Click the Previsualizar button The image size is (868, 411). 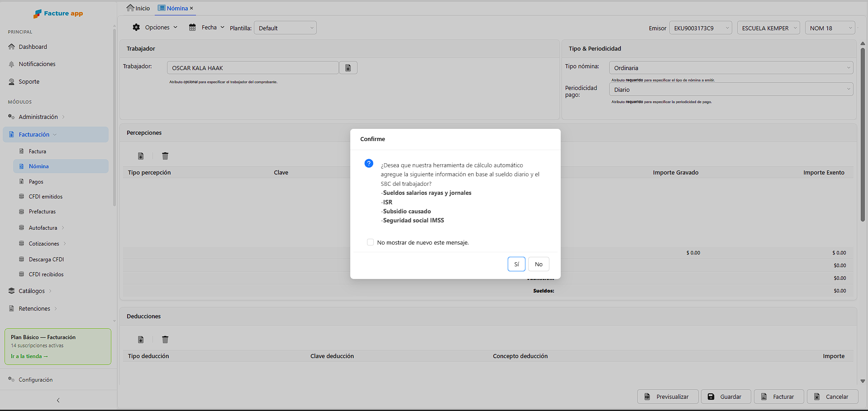pyautogui.click(x=668, y=397)
